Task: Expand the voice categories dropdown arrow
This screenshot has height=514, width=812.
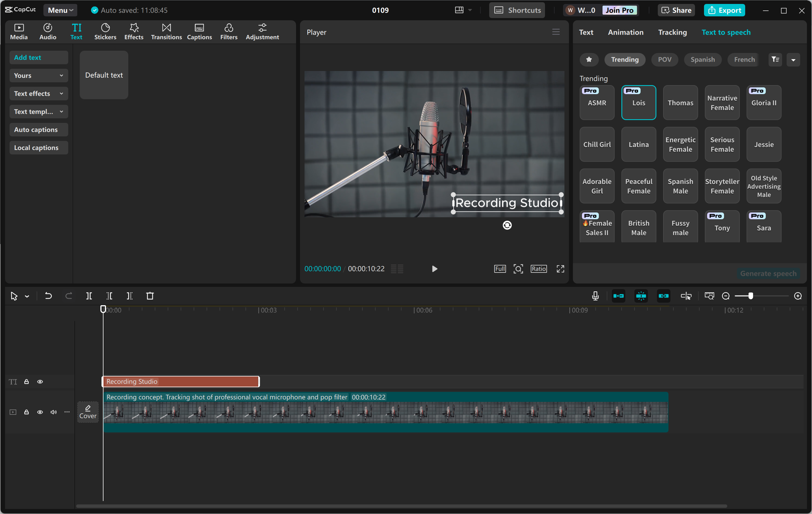Action: point(793,60)
